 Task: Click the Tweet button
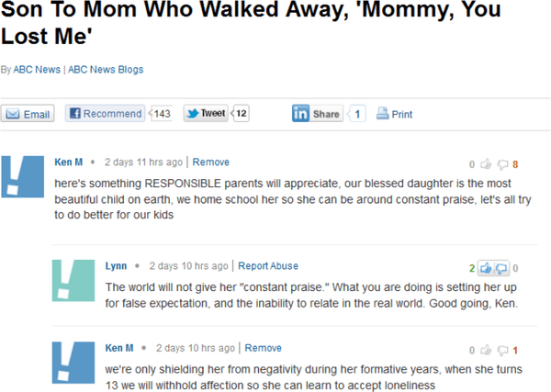tap(206, 113)
